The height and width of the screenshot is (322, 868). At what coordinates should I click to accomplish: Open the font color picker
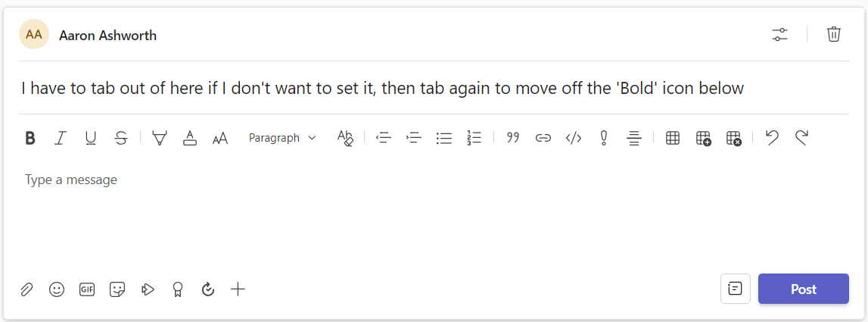pos(190,138)
